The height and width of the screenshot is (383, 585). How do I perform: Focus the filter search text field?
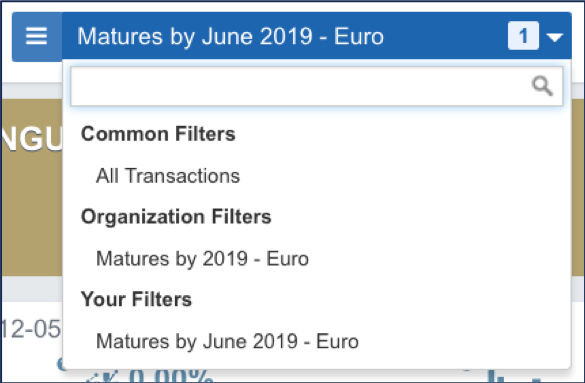click(317, 86)
